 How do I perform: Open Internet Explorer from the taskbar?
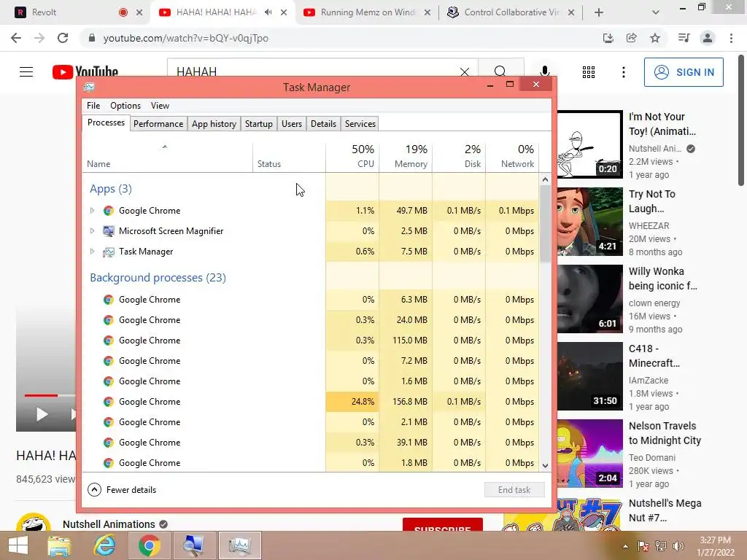tap(104, 545)
